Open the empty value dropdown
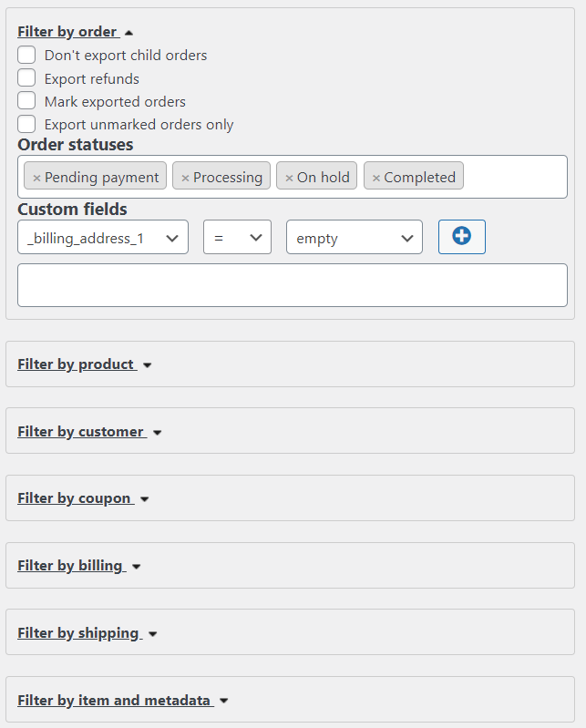Image resolution: width=586 pixels, height=728 pixels. click(354, 237)
